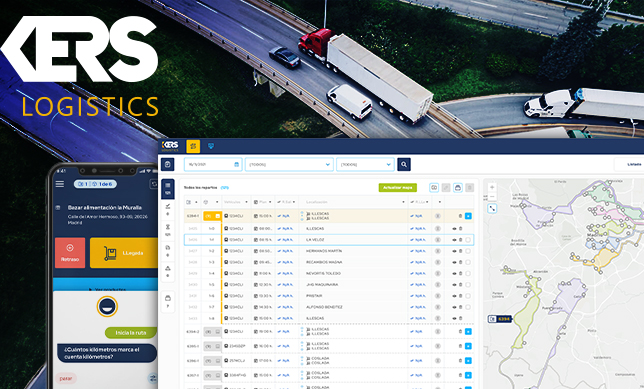The width and height of the screenshot is (644, 389).
Task: Click the grey link toolbar button
Action: point(446,188)
